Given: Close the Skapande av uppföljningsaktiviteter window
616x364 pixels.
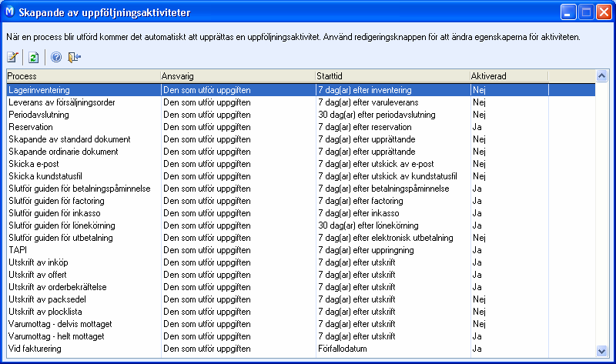Looking at the screenshot, I should point(604,12).
